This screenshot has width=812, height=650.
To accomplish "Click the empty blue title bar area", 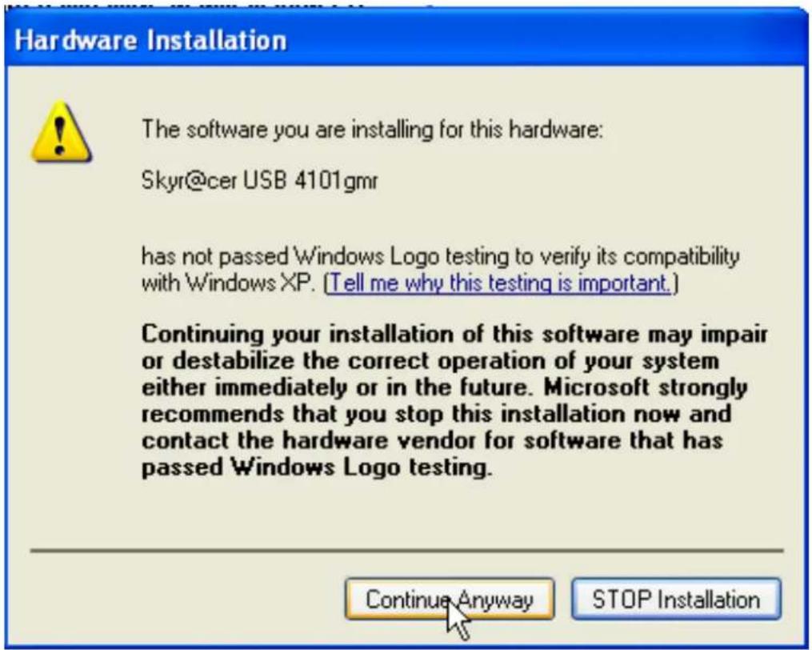I will [x=544, y=41].
